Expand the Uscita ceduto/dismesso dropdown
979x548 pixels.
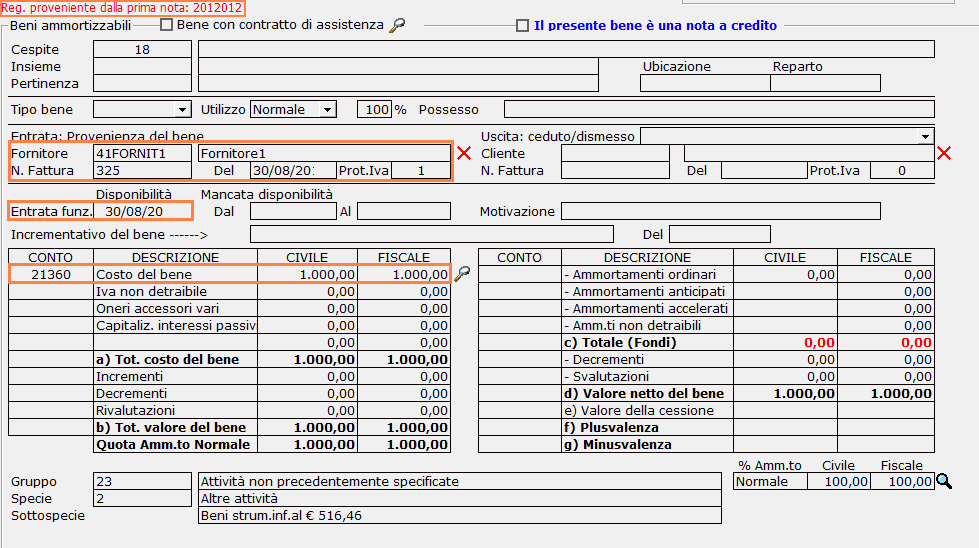tap(925, 137)
